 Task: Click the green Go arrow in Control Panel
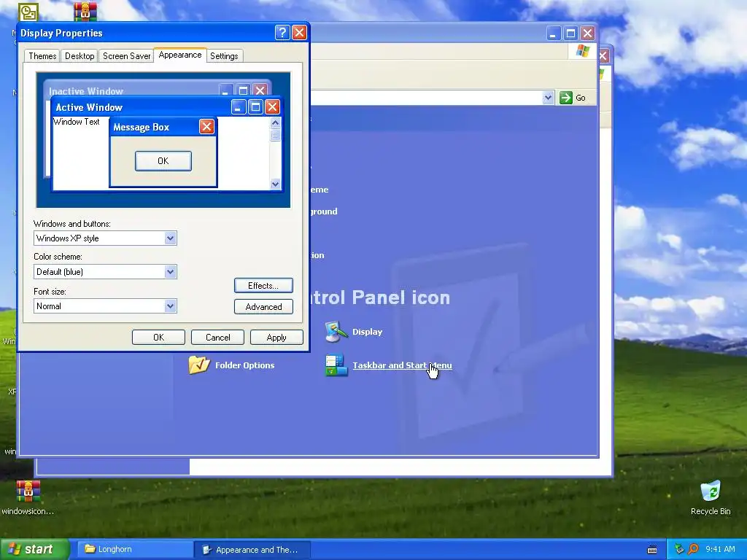tap(565, 98)
